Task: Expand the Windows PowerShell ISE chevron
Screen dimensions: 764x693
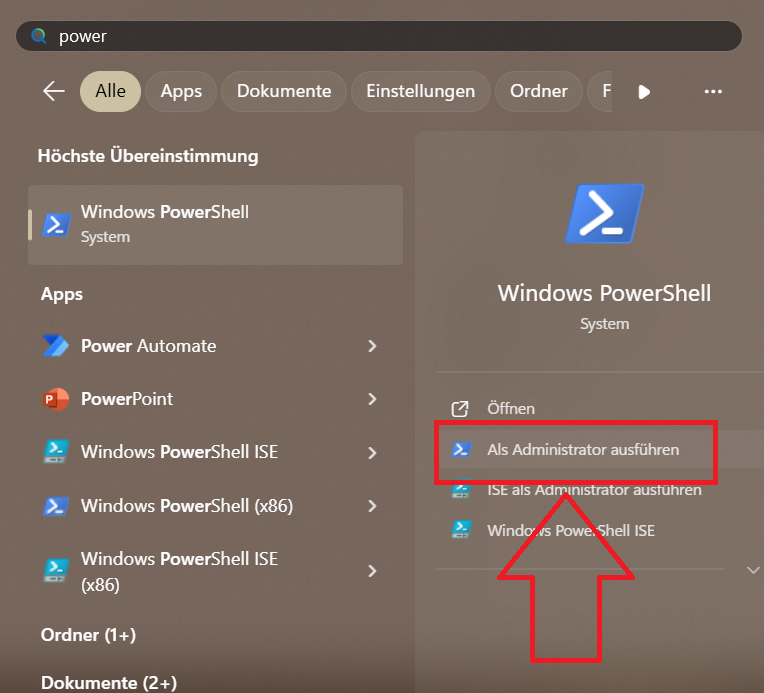Action: click(x=372, y=453)
